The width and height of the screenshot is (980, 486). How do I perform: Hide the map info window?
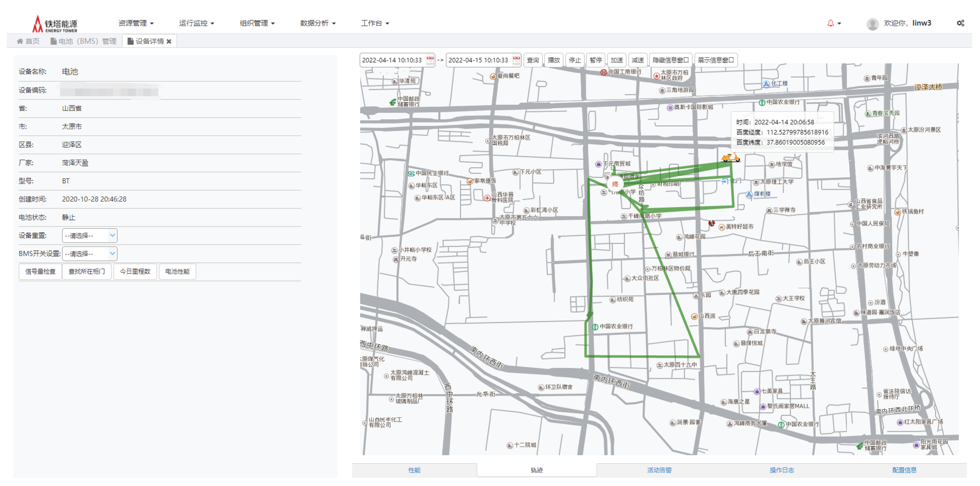pyautogui.click(x=670, y=60)
